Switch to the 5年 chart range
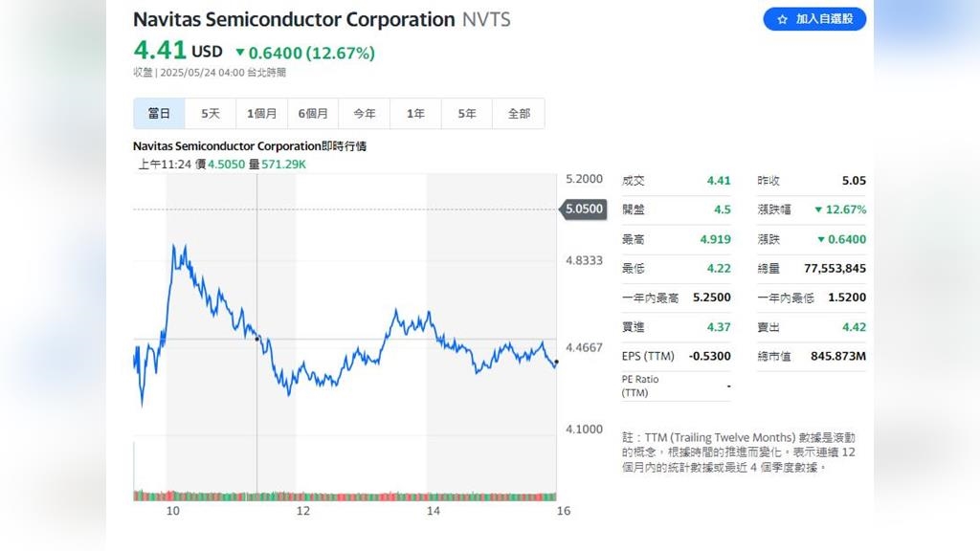Image resolution: width=980 pixels, height=551 pixels. pos(467,114)
